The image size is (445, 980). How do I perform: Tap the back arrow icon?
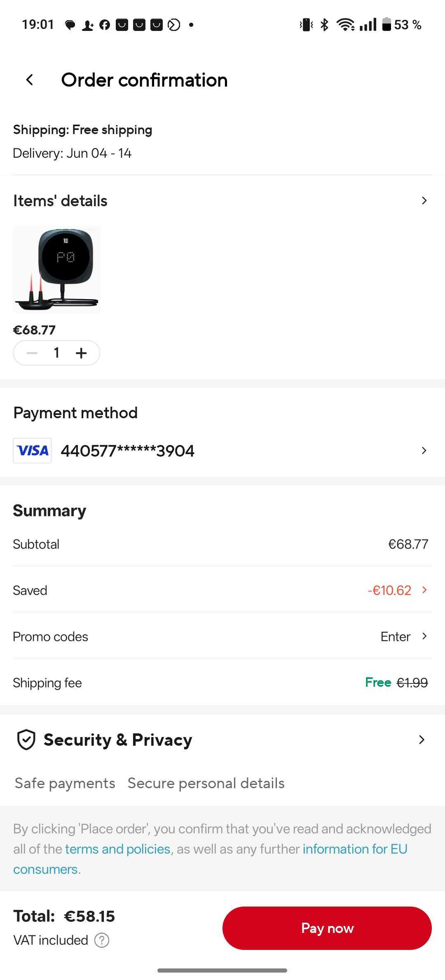tap(30, 80)
